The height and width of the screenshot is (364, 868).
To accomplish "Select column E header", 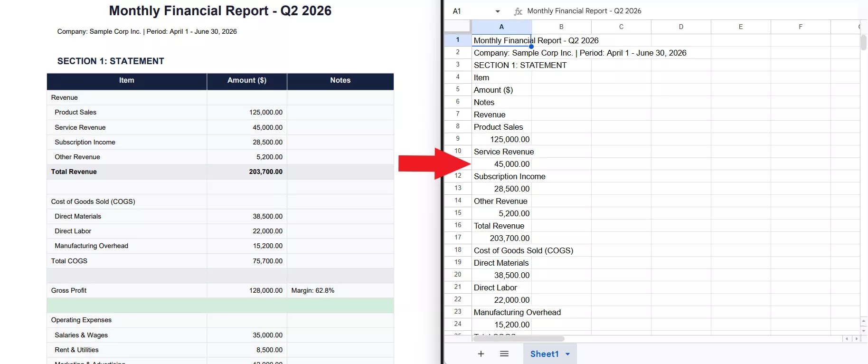I will [741, 27].
